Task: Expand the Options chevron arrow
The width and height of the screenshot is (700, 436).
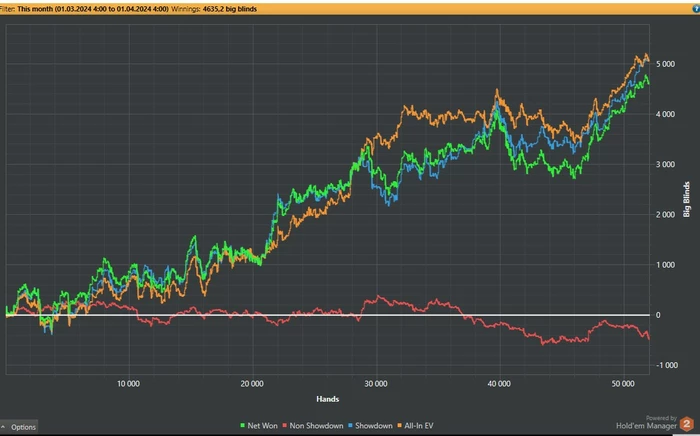Action: point(3,427)
